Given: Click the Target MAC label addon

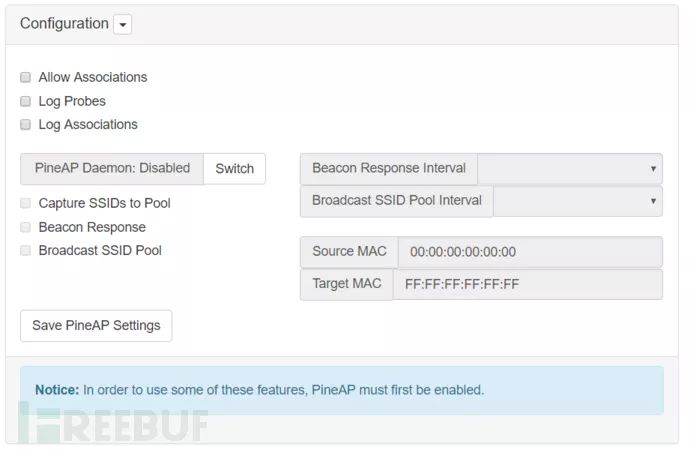Looking at the screenshot, I should (x=346, y=284).
